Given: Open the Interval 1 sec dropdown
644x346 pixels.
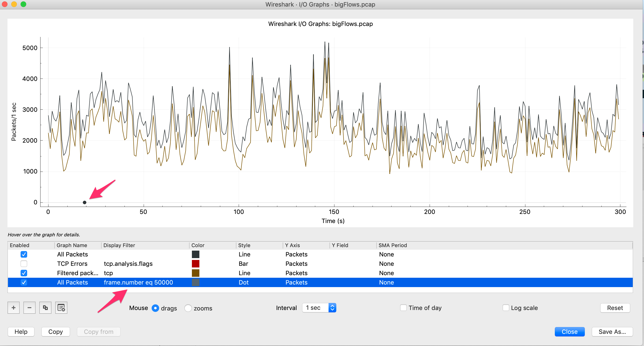Looking at the screenshot, I should point(319,307).
